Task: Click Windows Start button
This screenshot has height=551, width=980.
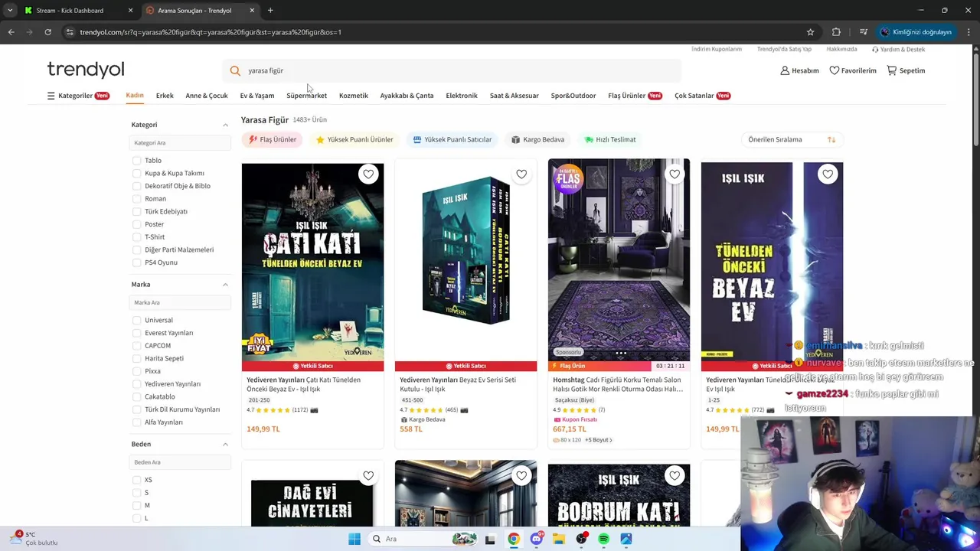Action: (354, 539)
